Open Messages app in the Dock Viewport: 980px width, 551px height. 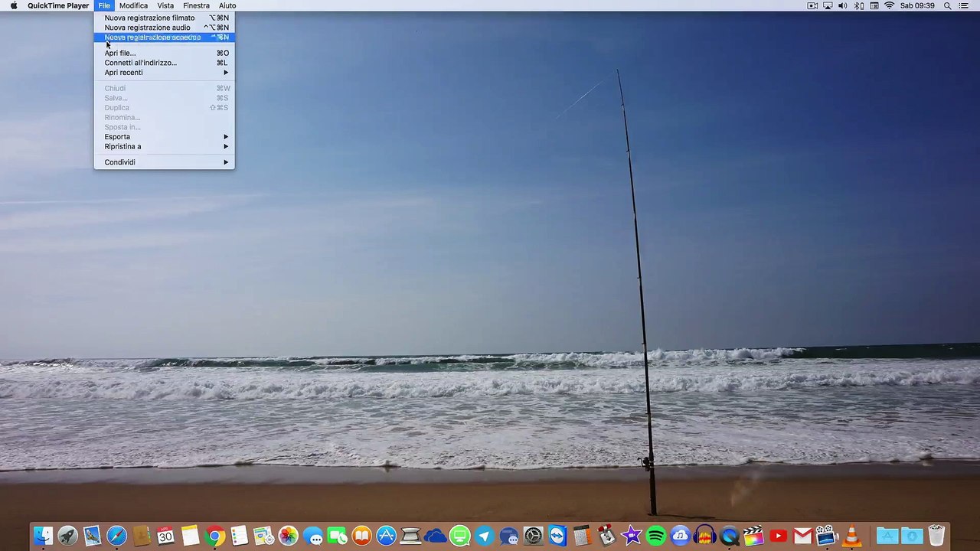(312, 536)
